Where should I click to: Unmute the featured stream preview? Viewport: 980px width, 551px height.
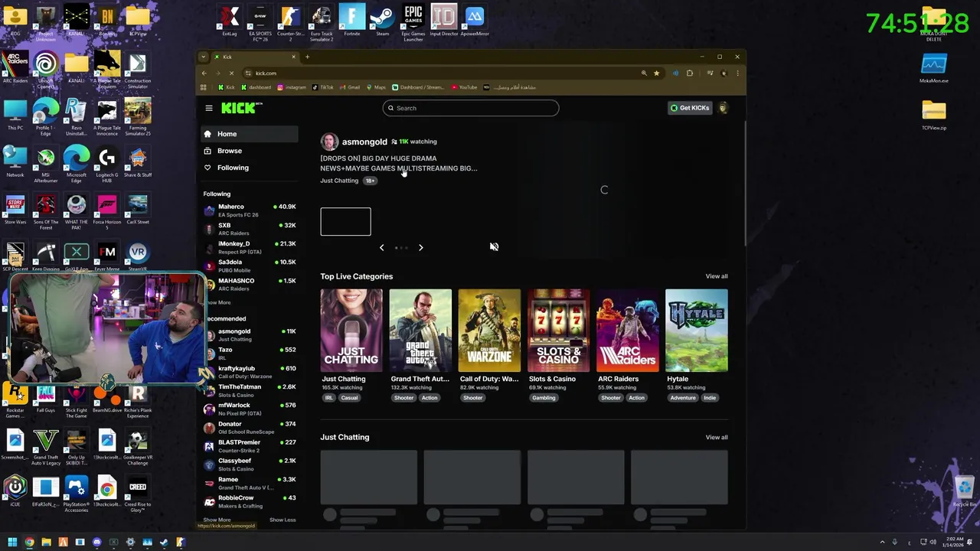coord(494,246)
